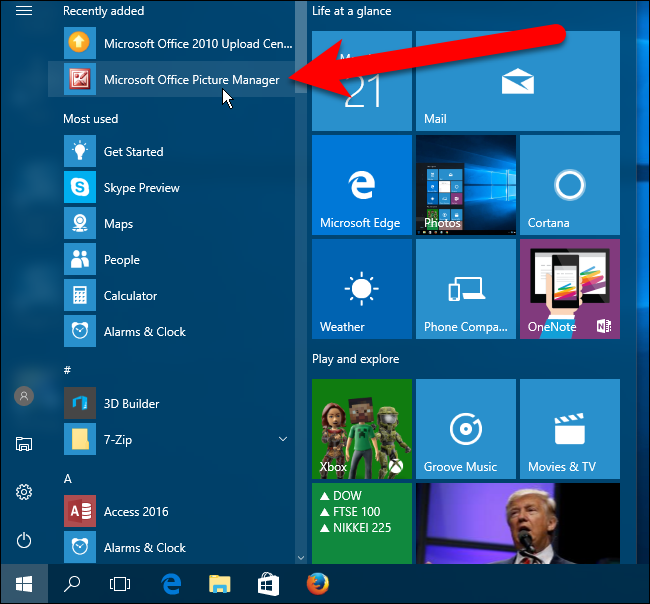650x604 pixels.
Task: Launch Skype Preview
Action: [x=171, y=187]
